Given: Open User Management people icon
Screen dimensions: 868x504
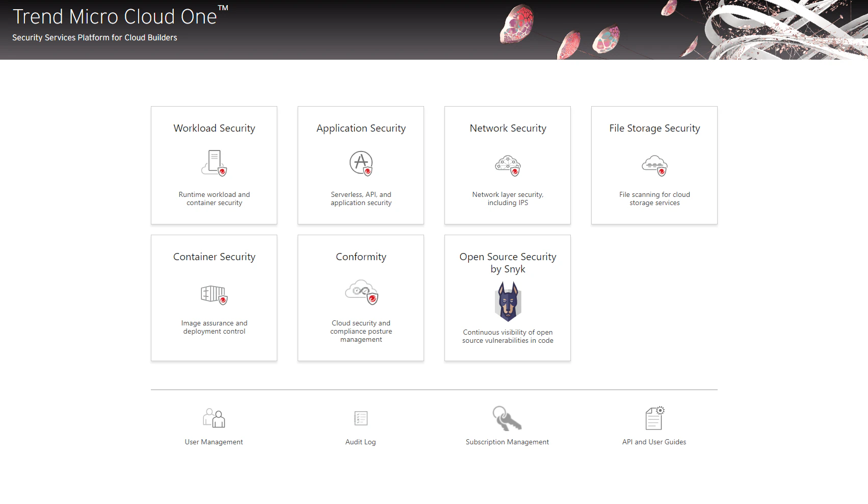Looking at the screenshot, I should [214, 418].
